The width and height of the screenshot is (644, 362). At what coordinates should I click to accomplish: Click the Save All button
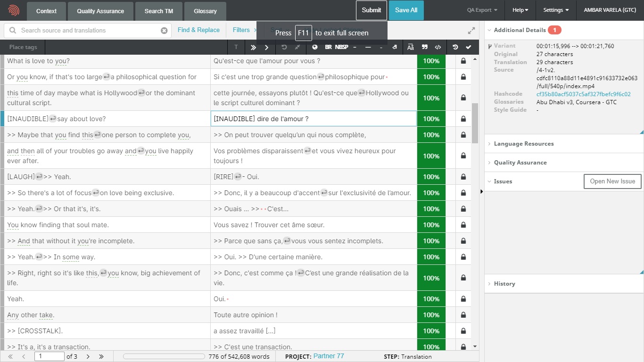point(406,10)
